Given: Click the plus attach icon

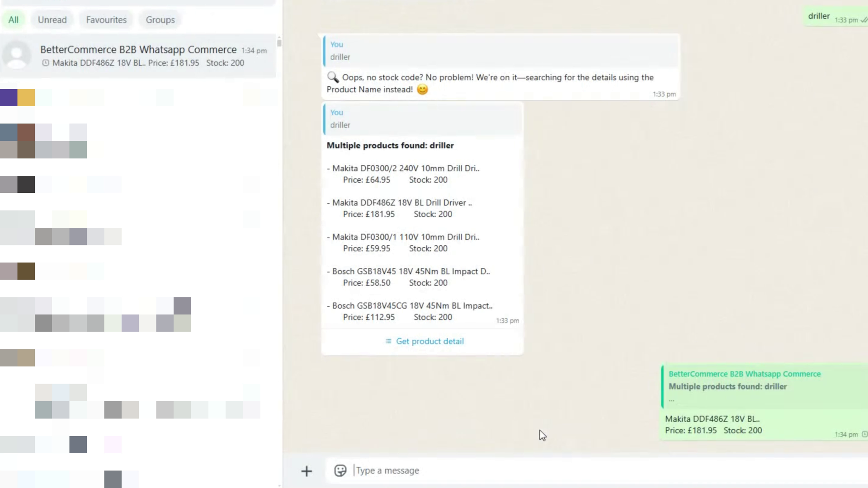Looking at the screenshot, I should 307,471.
